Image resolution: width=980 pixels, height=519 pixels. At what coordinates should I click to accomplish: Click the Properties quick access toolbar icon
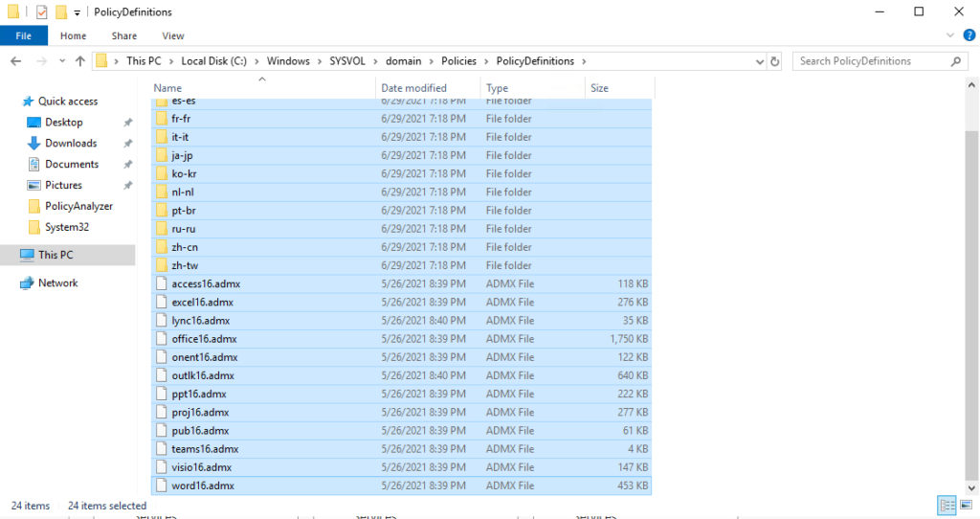[x=42, y=11]
